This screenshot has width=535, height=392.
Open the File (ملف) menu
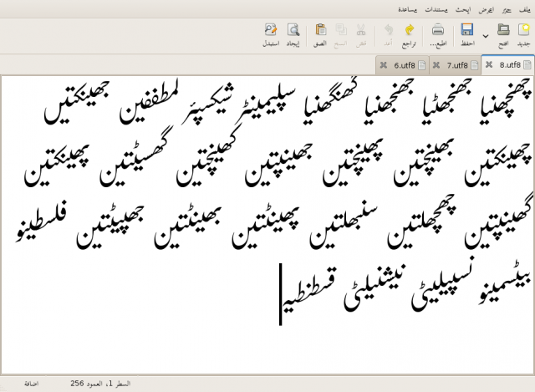pyautogui.click(x=524, y=10)
